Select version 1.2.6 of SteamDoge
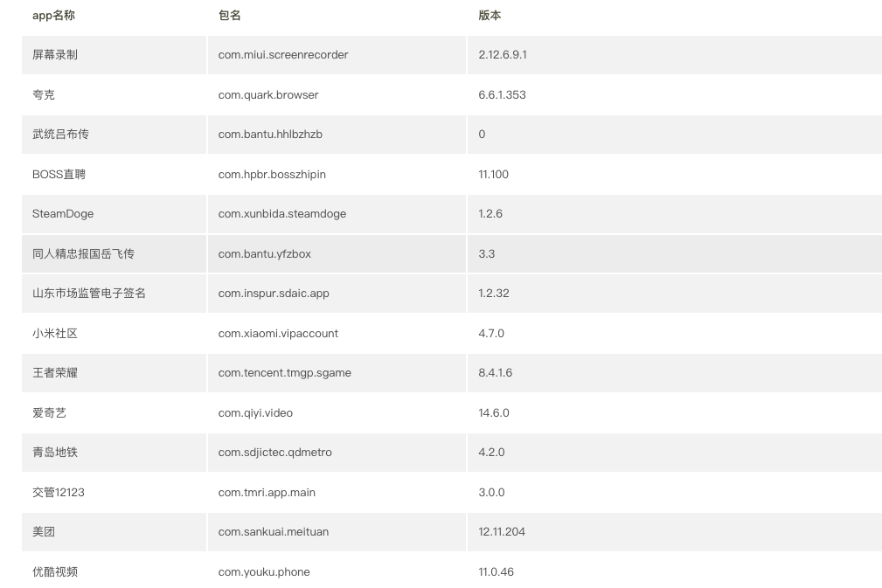The image size is (882, 588). [x=490, y=213]
